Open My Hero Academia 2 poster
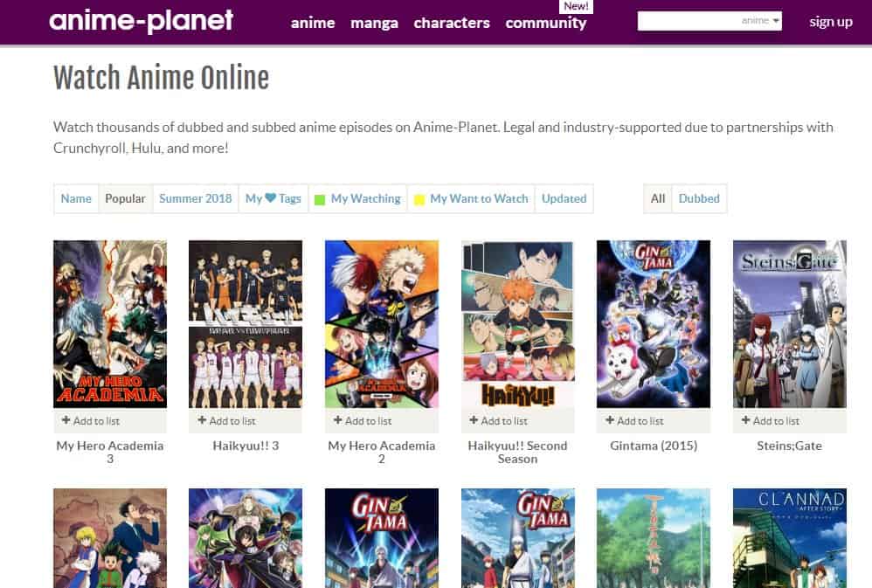872x588 pixels. [x=382, y=324]
